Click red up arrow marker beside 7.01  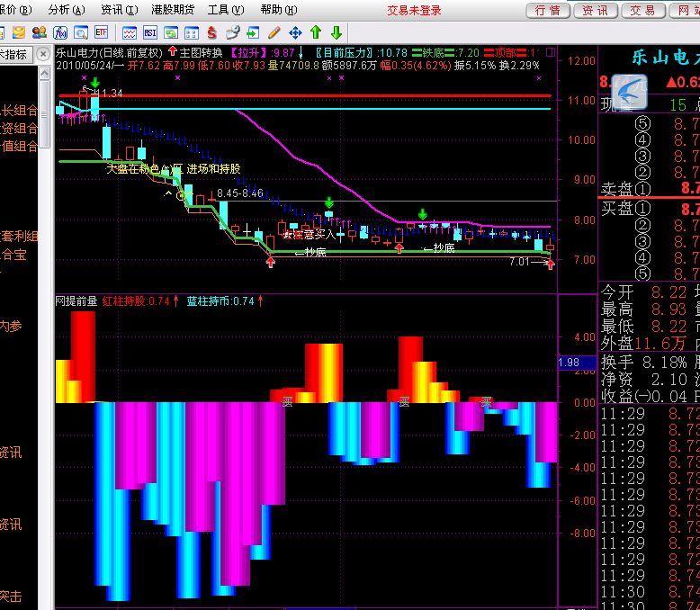551,265
